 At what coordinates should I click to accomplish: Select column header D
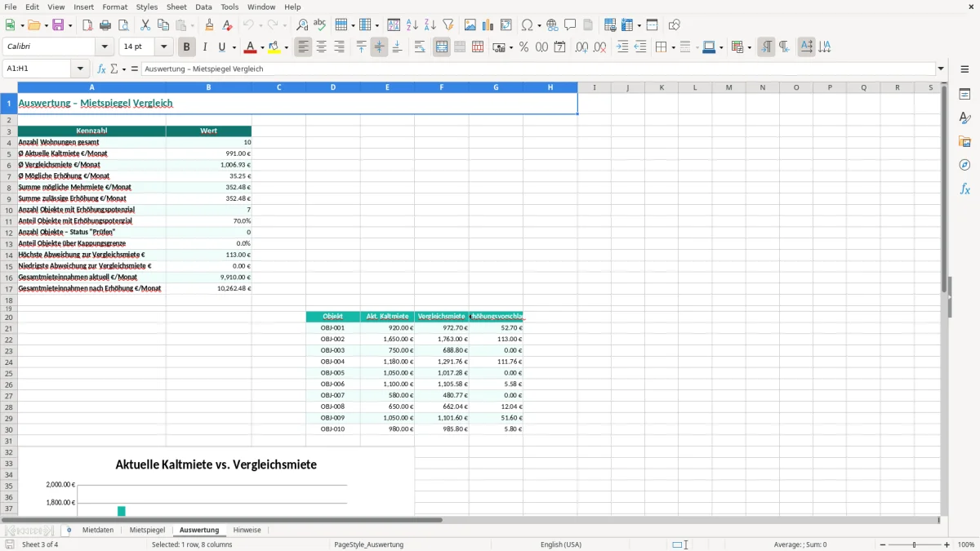click(x=333, y=87)
